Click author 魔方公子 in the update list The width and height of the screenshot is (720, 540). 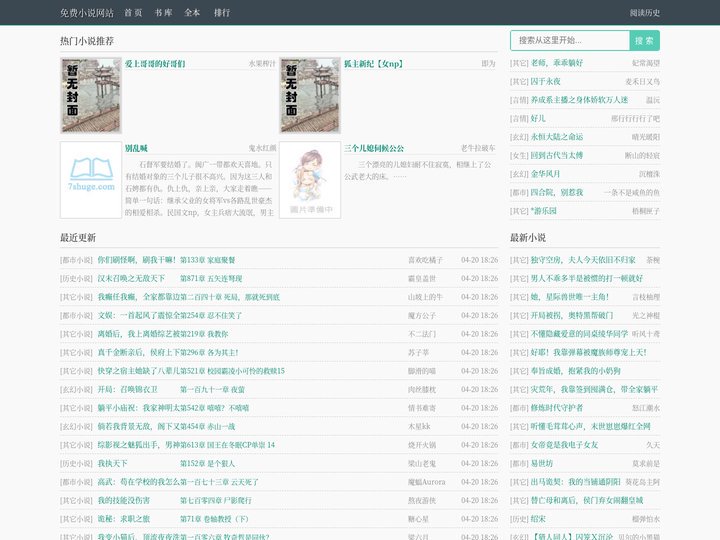pos(422,315)
